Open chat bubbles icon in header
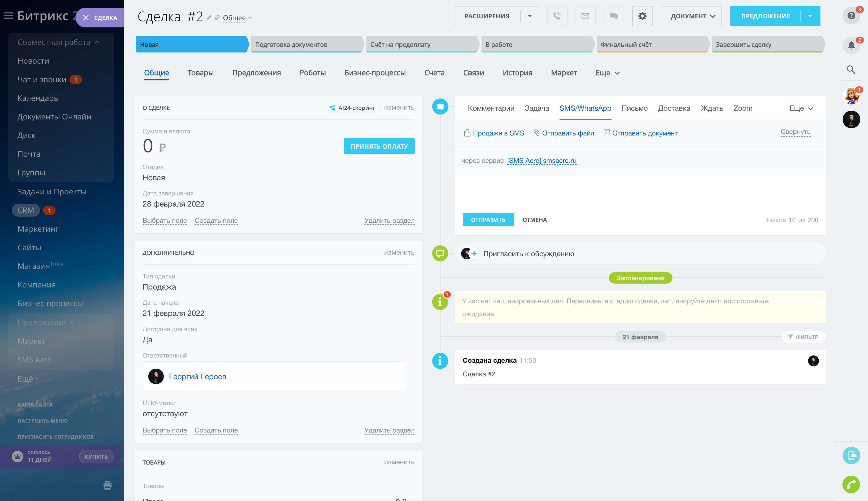The width and height of the screenshot is (868, 501). click(614, 16)
